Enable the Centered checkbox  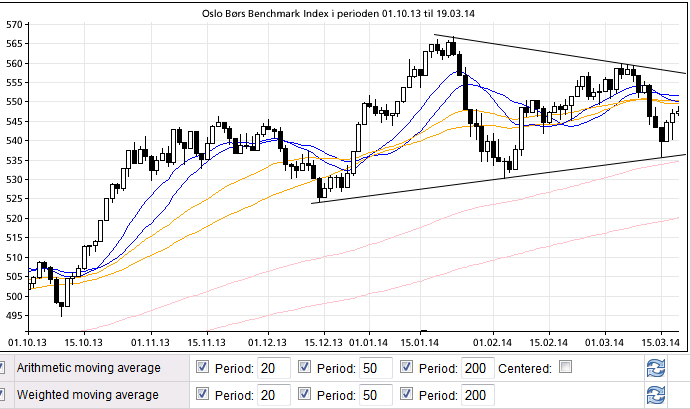click(x=566, y=367)
